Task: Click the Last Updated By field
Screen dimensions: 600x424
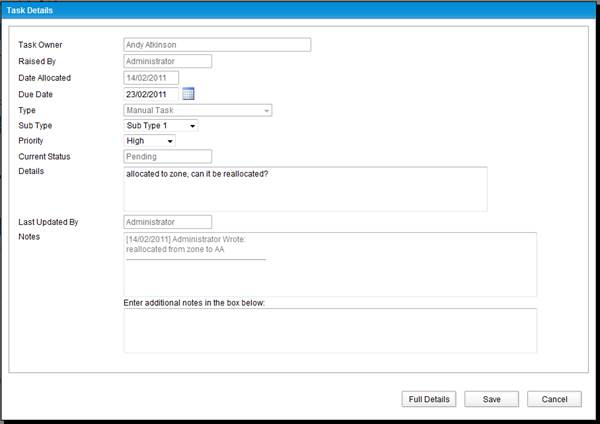Action: (168, 222)
